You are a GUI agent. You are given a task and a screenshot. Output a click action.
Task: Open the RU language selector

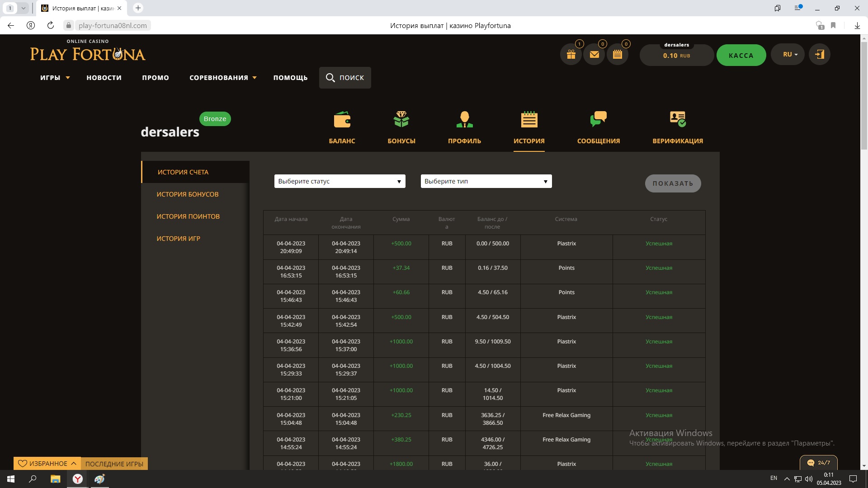790,55
